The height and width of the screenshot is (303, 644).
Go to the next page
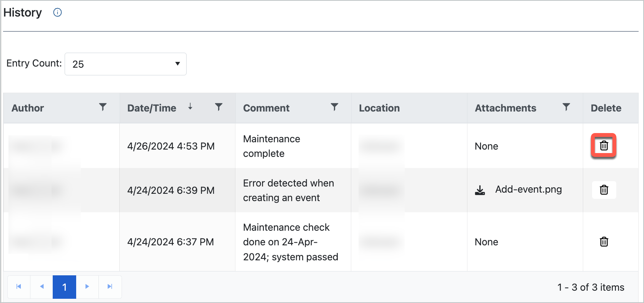pos(87,287)
